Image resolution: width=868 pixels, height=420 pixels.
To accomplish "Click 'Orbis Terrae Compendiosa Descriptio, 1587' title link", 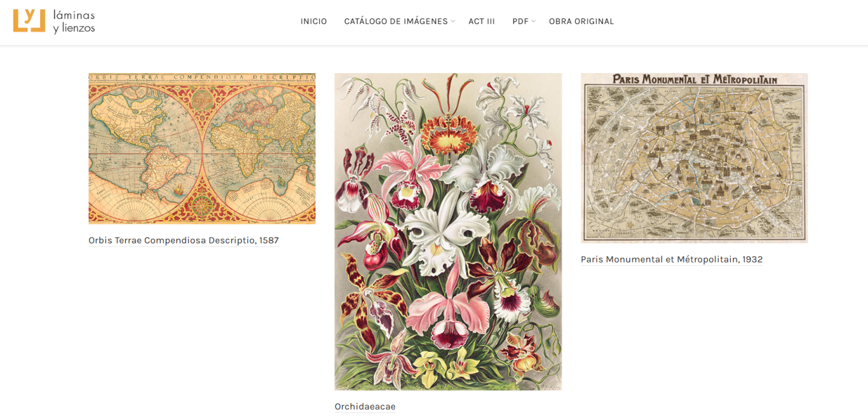I will tap(184, 240).
